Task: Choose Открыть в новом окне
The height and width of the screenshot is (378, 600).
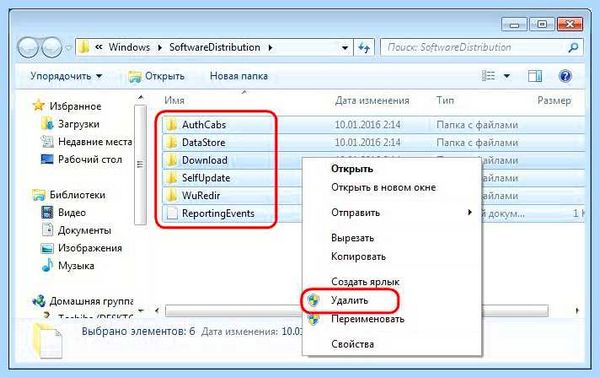Action: (x=383, y=187)
